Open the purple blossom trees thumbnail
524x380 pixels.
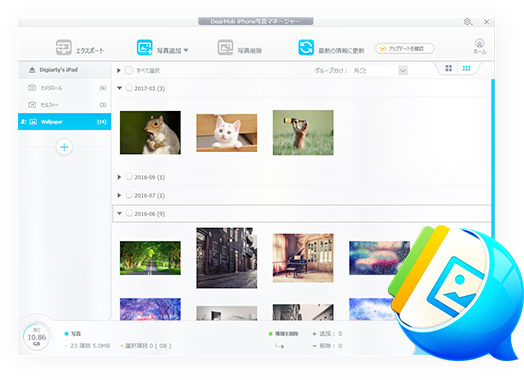point(150,309)
